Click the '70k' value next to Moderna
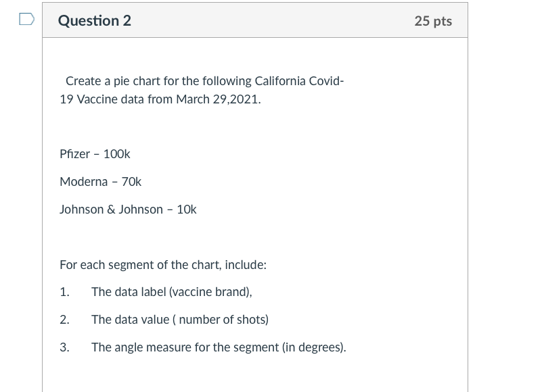 pyautogui.click(x=130, y=182)
